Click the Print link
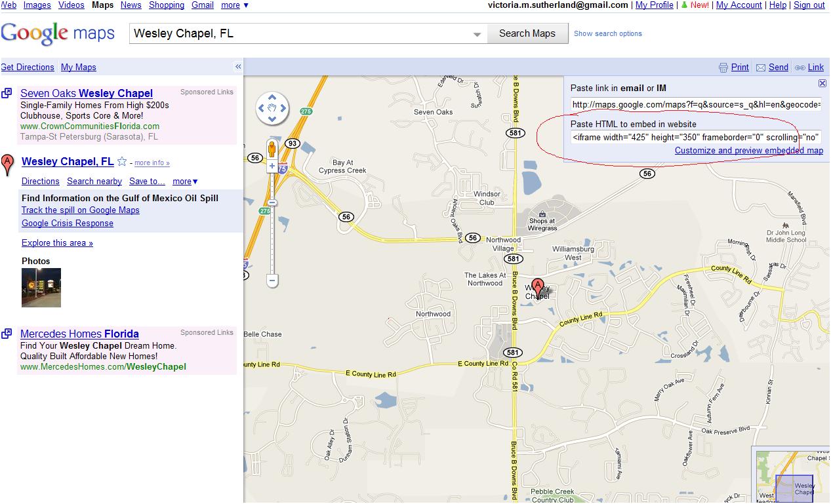 pyautogui.click(x=740, y=68)
